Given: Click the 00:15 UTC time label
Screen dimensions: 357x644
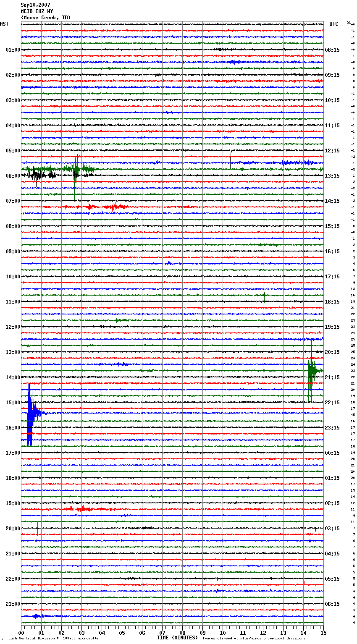Looking at the screenshot, I should coord(332,453).
